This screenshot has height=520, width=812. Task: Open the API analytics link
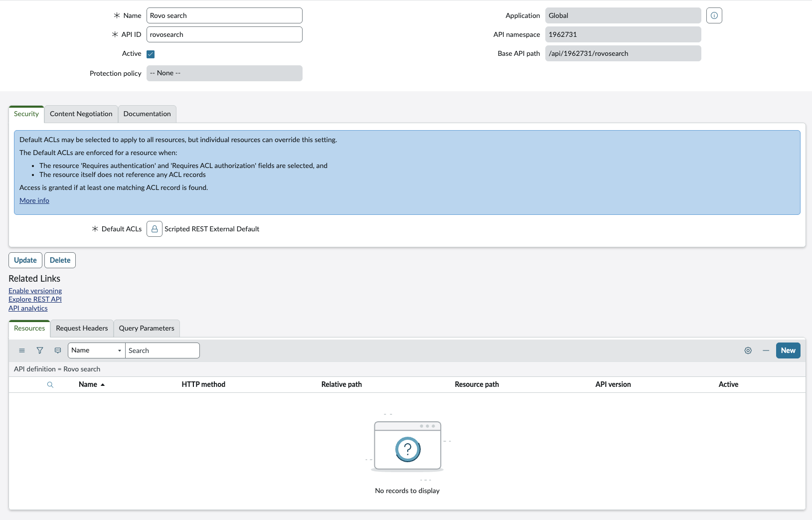coord(28,308)
